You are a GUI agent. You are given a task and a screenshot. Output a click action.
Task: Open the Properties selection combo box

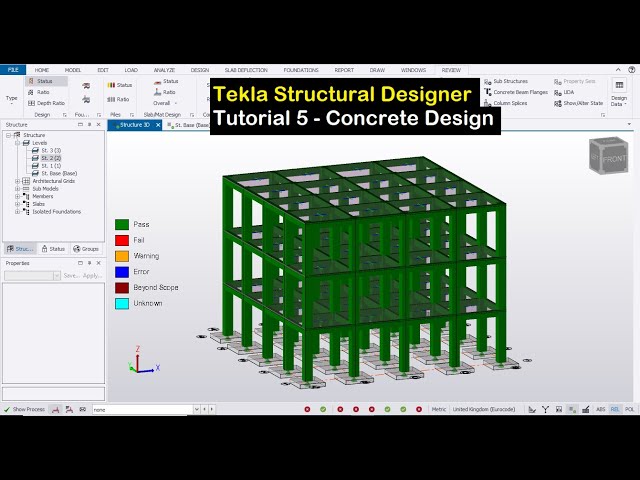(32, 276)
